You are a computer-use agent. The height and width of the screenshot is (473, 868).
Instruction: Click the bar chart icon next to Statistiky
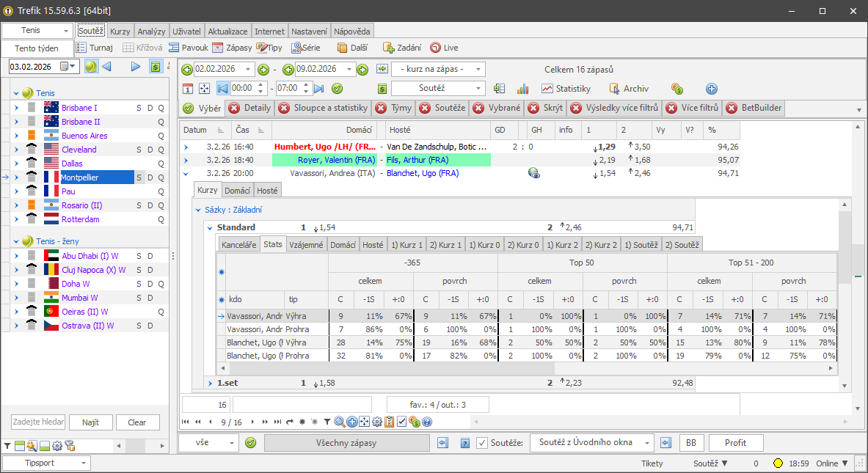[x=522, y=88]
